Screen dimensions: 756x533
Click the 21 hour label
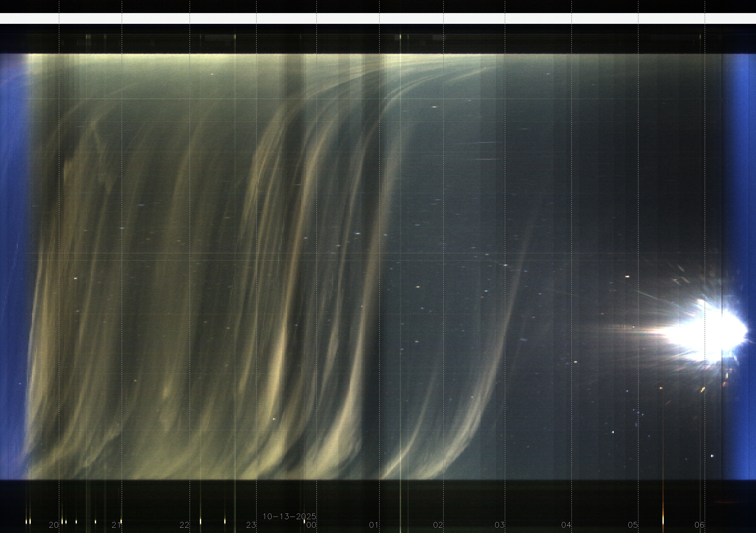[x=116, y=525]
